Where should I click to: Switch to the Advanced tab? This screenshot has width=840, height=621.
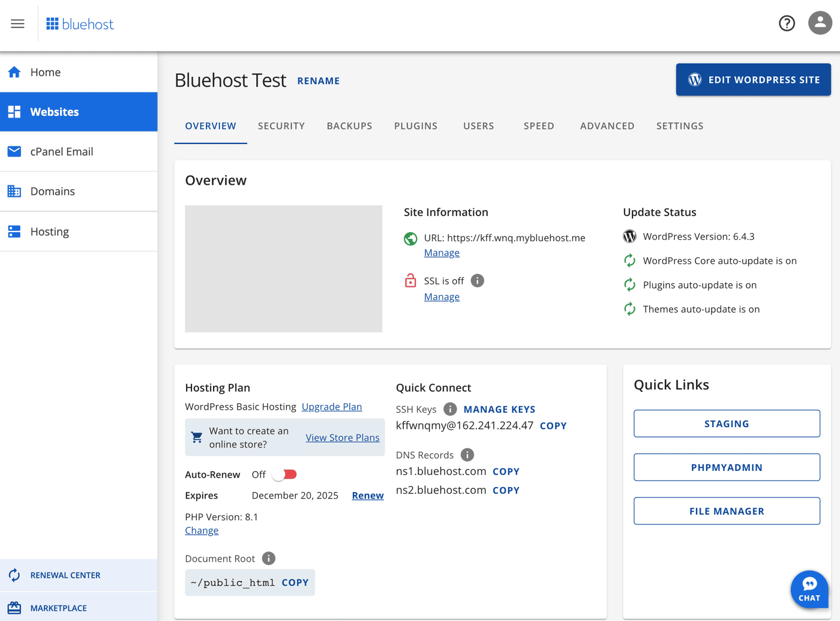[x=607, y=126]
